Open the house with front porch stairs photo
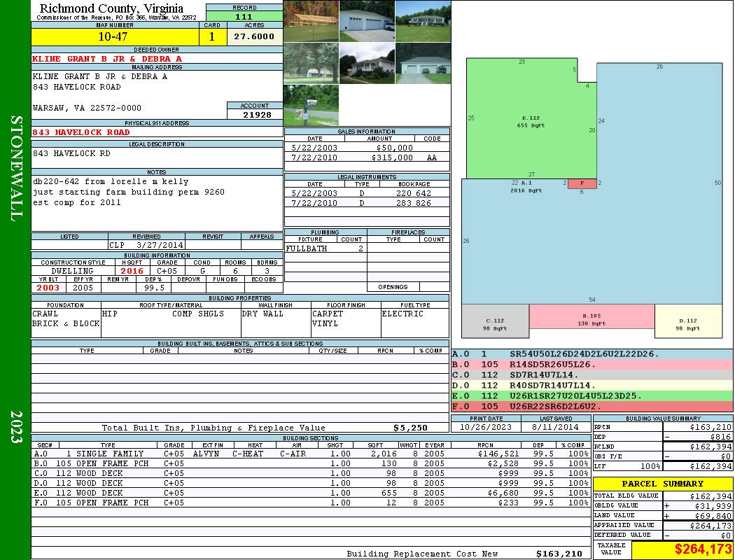 point(367,63)
